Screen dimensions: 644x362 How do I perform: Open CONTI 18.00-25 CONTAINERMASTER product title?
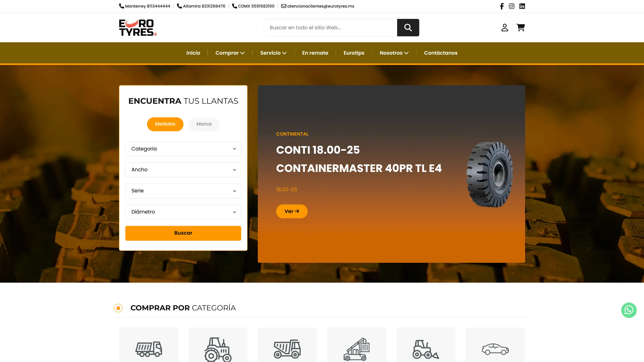(359, 159)
